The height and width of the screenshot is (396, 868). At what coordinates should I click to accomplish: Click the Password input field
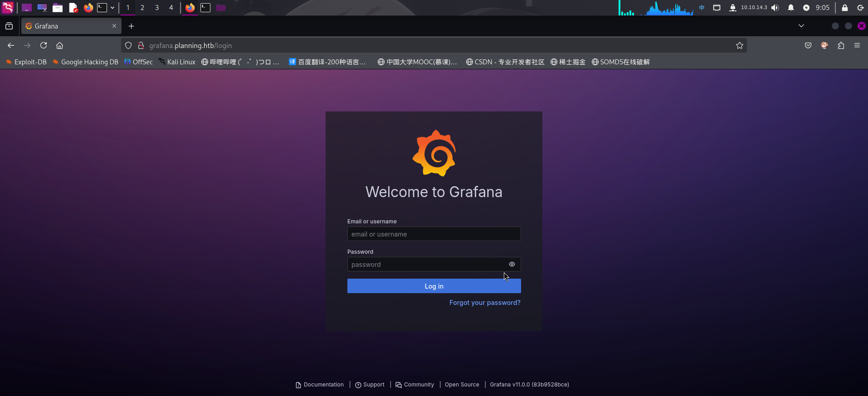[434, 264]
